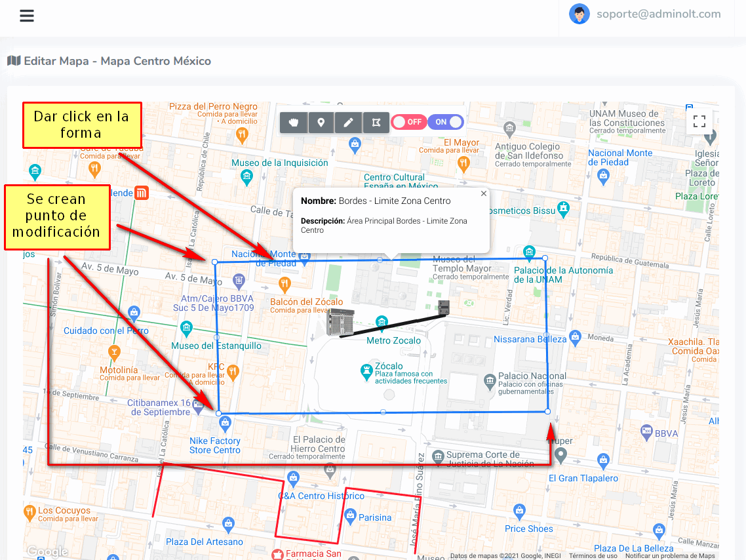Select the marker placement tool
Image resolution: width=746 pixels, height=560 pixels.
(x=321, y=123)
